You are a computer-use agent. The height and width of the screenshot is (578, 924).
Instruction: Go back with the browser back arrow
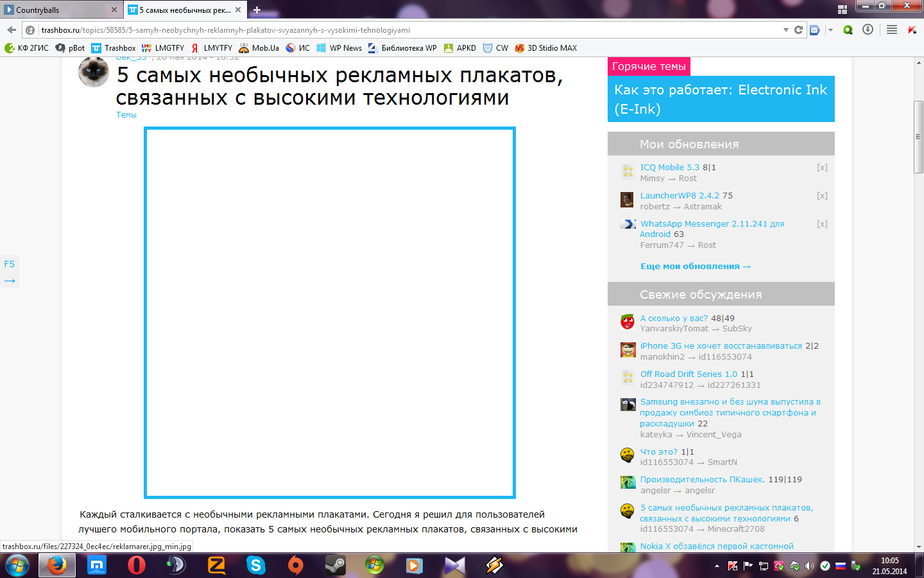(x=11, y=30)
